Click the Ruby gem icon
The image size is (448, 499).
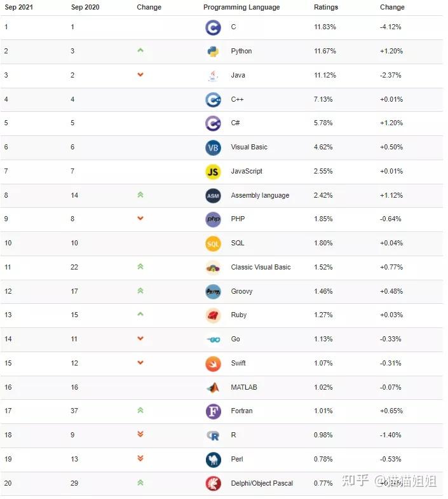tap(213, 315)
